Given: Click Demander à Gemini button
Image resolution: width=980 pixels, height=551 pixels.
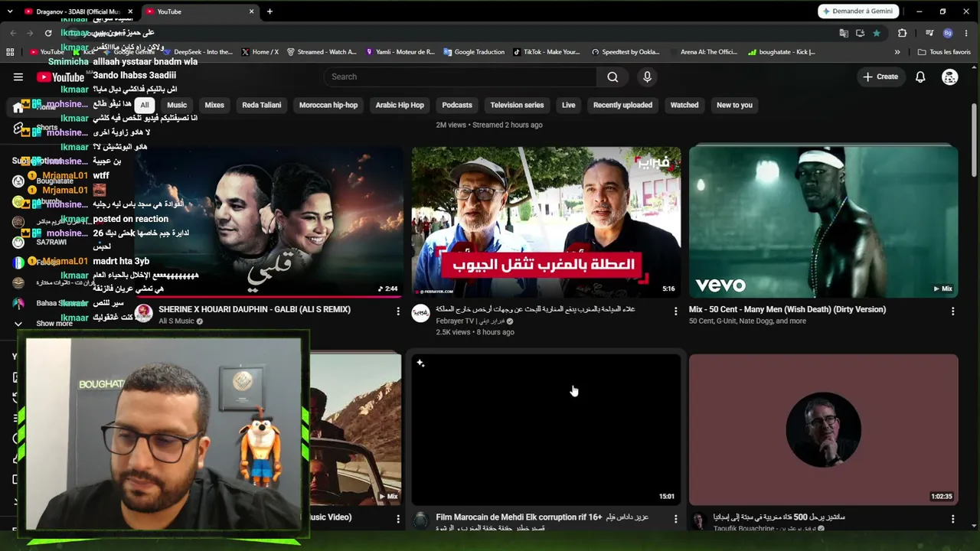Looking at the screenshot, I should tap(859, 11).
